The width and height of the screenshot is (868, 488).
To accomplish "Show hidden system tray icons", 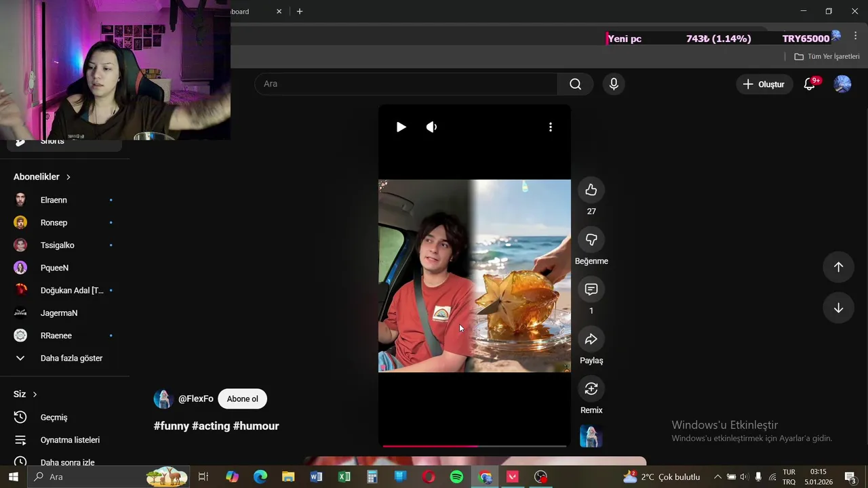I will (x=717, y=476).
